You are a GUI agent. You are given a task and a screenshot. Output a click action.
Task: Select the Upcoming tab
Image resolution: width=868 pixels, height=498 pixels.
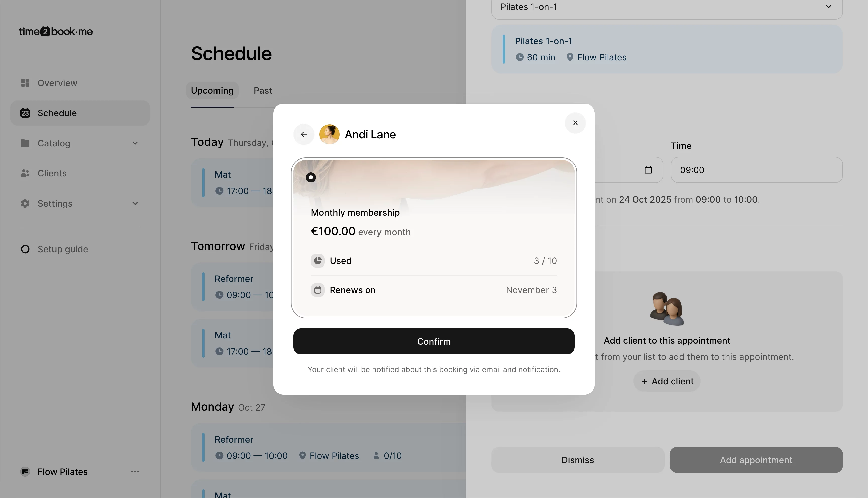tap(212, 90)
